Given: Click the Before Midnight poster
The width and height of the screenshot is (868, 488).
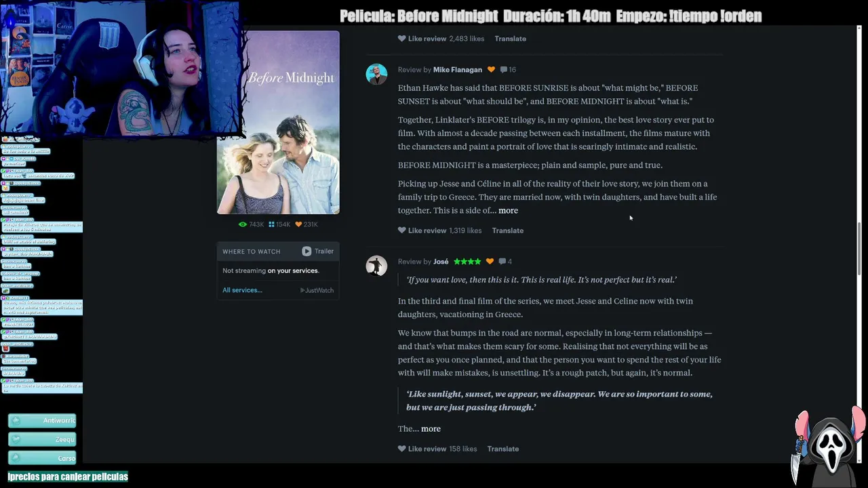Looking at the screenshot, I should [x=278, y=123].
